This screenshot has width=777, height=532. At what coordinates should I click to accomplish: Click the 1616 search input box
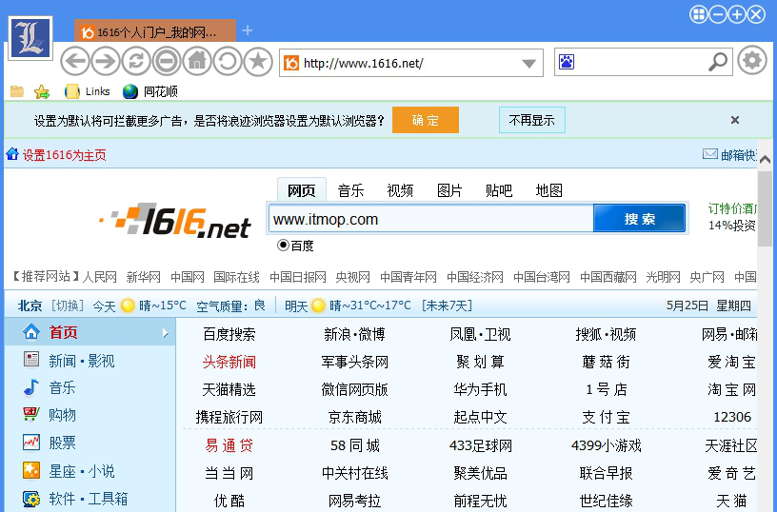[430, 219]
